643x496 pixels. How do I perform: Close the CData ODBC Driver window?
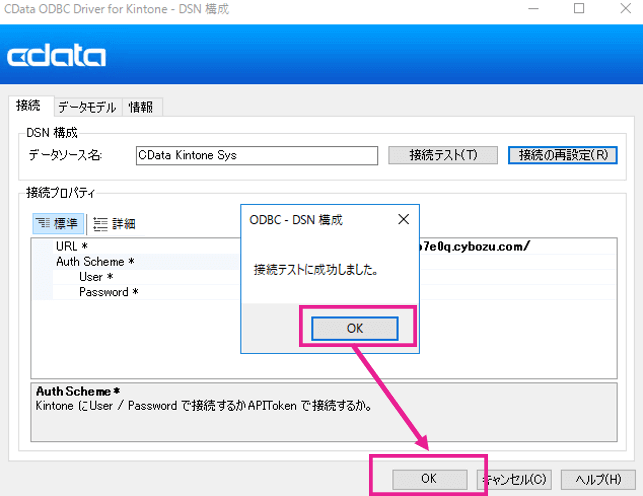625,8
